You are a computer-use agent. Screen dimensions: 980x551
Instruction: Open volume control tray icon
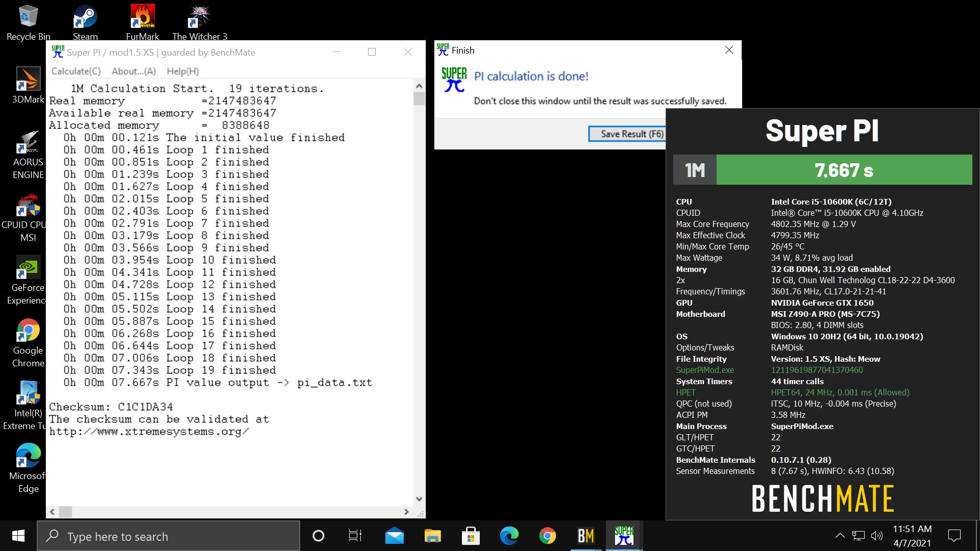coord(877,536)
